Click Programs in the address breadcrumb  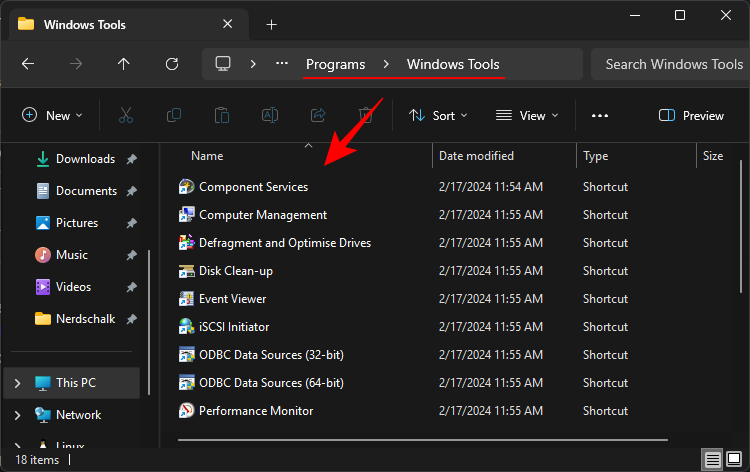point(335,64)
